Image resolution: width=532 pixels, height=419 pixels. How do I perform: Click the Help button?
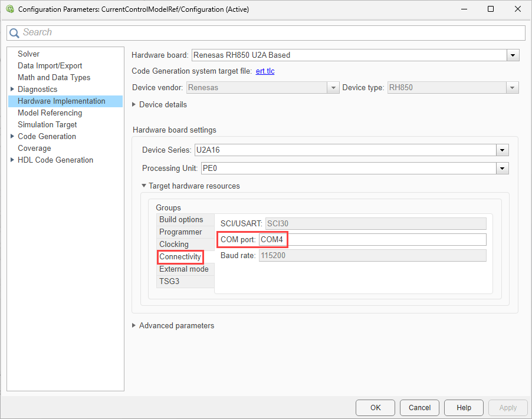464,407
